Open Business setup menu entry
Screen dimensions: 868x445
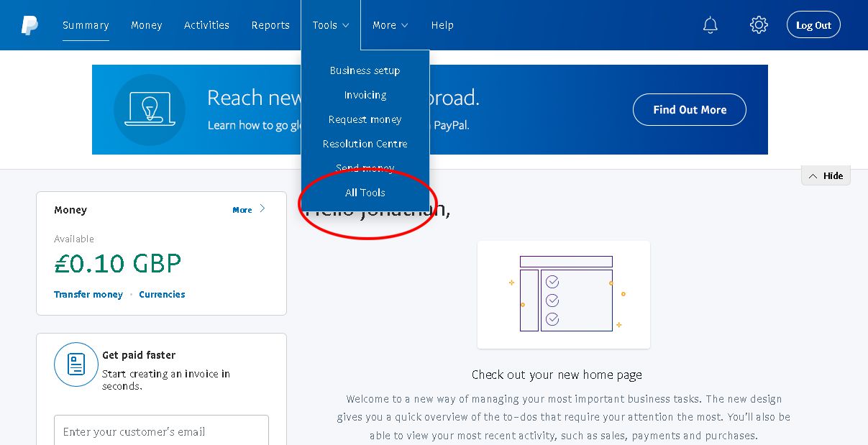(x=365, y=70)
